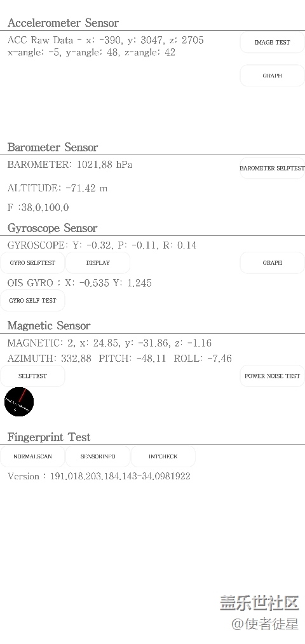Image resolution: width=305 pixels, height=644 pixels.
Task: Start the Magnetic Sensor SELFTEST
Action: coord(32,376)
